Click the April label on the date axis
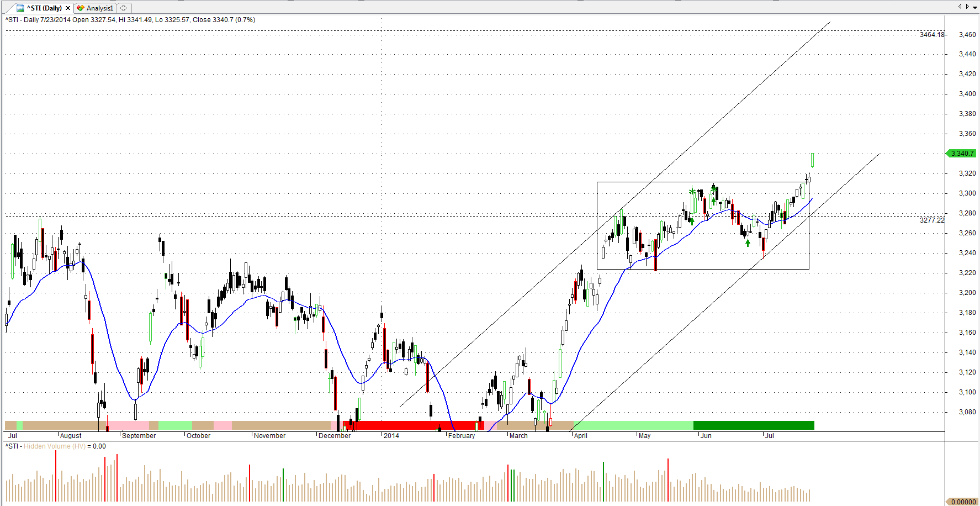980x506 pixels. pyautogui.click(x=580, y=436)
